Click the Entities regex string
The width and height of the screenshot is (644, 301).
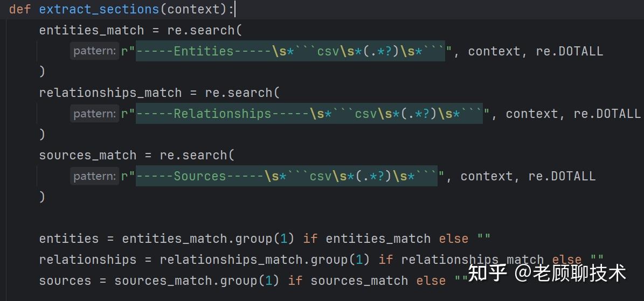click(x=287, y=51)
